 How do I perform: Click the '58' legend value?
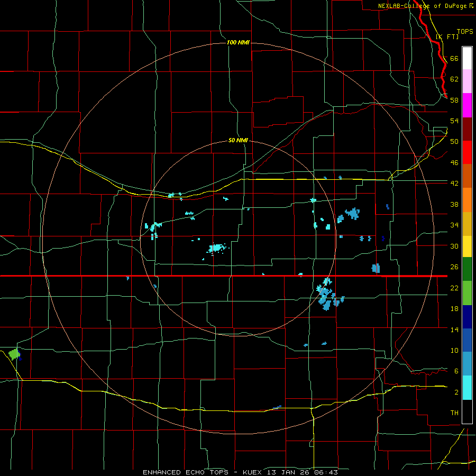click(x=454, y=100)
